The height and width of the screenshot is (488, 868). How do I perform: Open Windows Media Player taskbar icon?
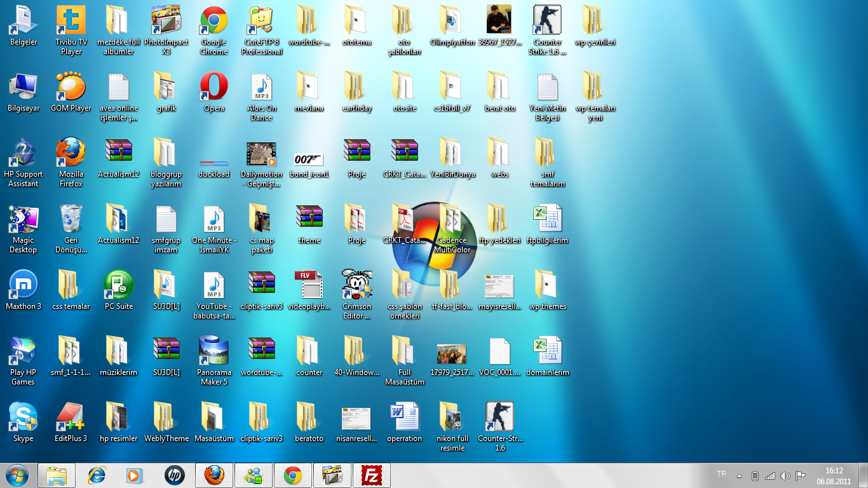135,475
